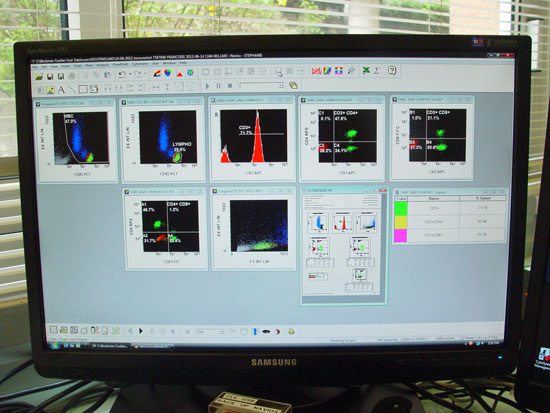Select the line drawing tool
Screen dimensions: 550x413
point(72,90)
